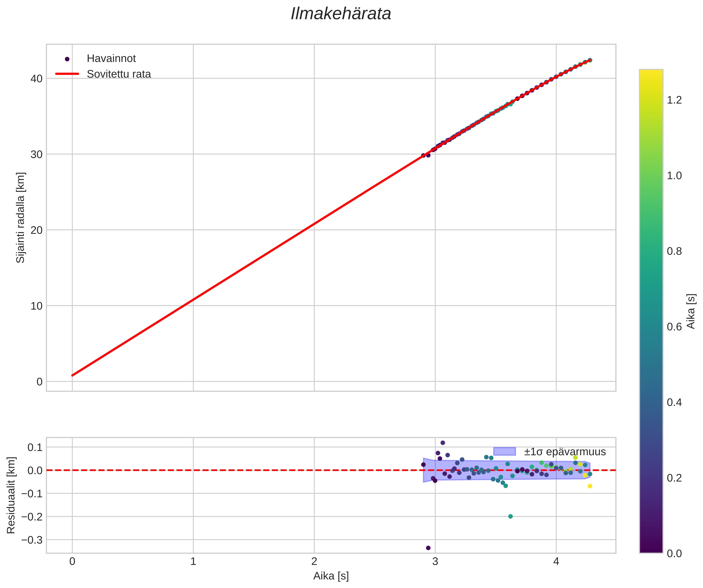Click the ±1σ epävarmuus legend text
The width and height of the screenshot is (703, 588).
point(565,452)
